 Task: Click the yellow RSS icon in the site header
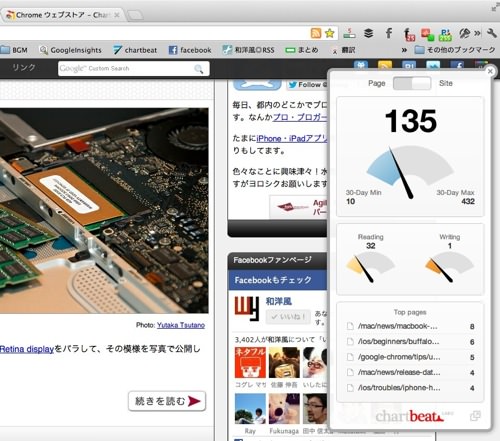click(385, 66)
